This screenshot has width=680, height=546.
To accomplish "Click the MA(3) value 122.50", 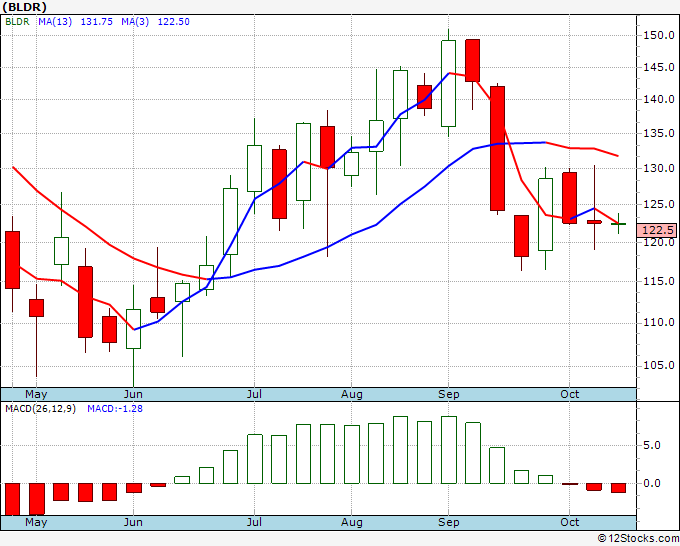I will (x=173, y=22).
